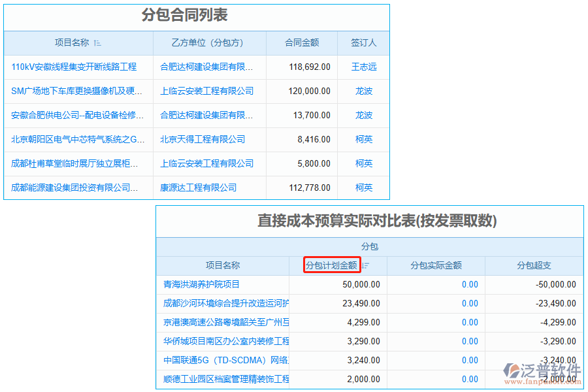Click the 签订人 column header
This screenshot has height=392, width=588.
(x=363, y=43)
